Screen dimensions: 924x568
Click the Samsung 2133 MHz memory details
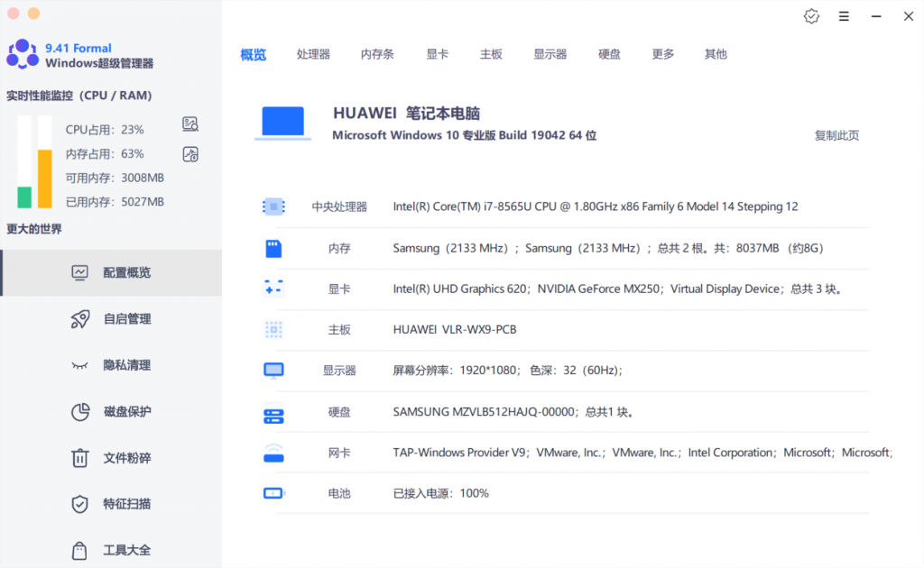coord(607,249)
